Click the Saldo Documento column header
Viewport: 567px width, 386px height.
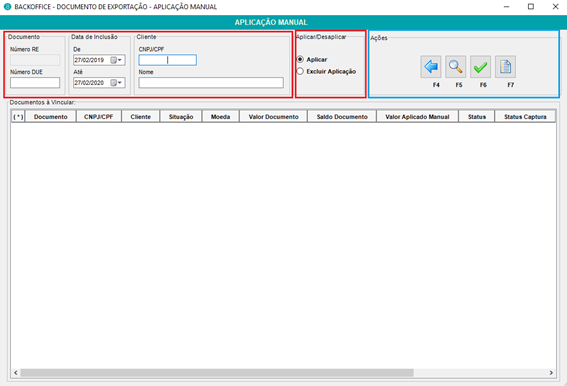click(342, 117)
